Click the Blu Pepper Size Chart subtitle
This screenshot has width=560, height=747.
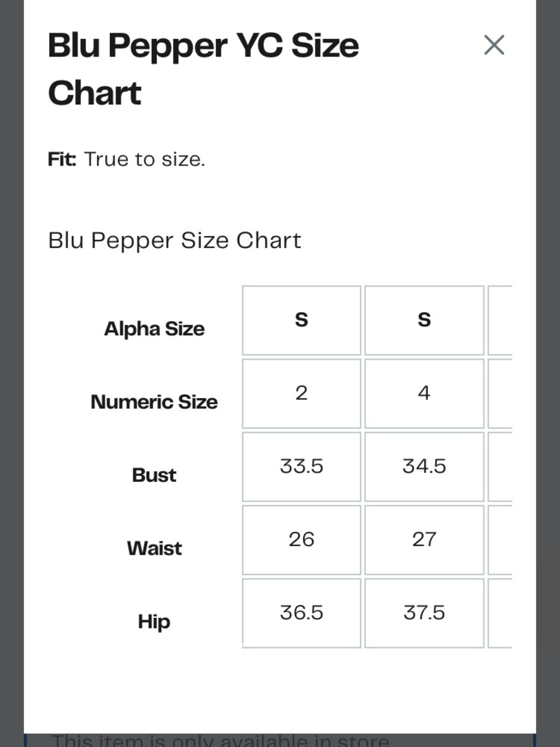175,240
